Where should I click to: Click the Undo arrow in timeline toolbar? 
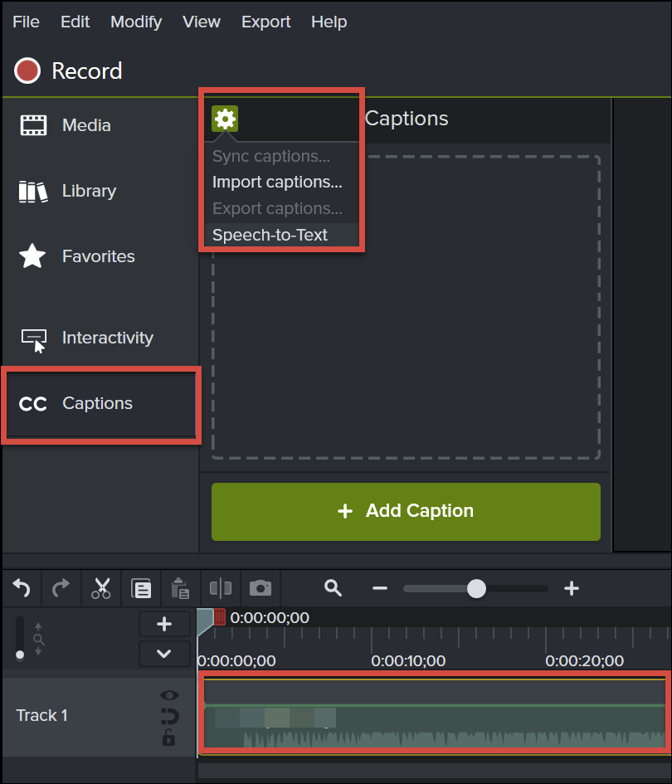(22, 588)
